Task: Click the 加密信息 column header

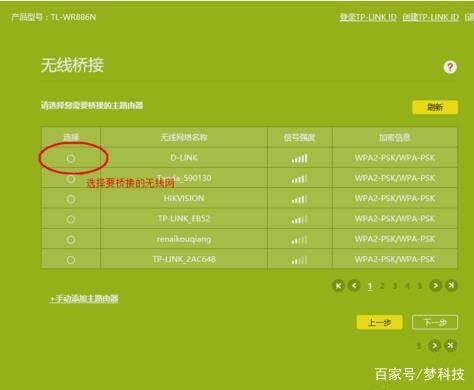Action: point(395,137)
